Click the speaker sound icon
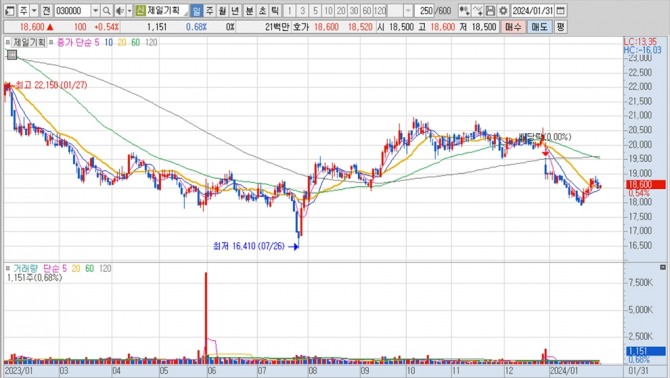Screen dimensions: 670x378 click(x=120, y=11)
